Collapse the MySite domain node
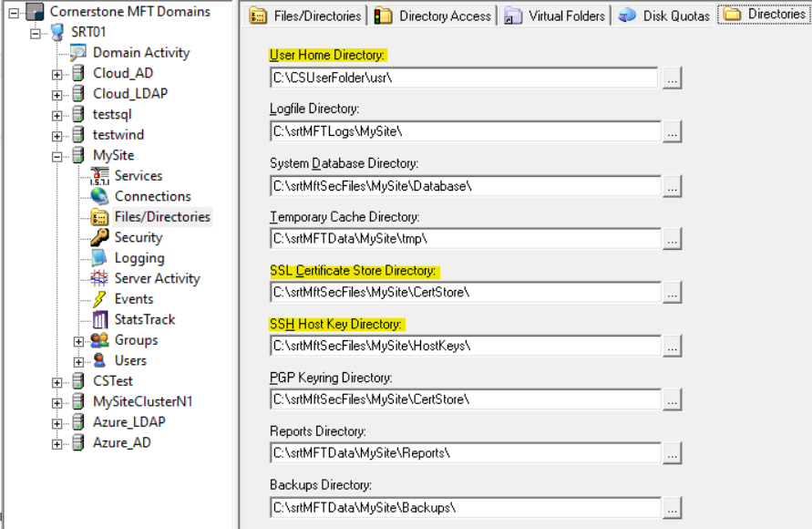 coord(57,156)
